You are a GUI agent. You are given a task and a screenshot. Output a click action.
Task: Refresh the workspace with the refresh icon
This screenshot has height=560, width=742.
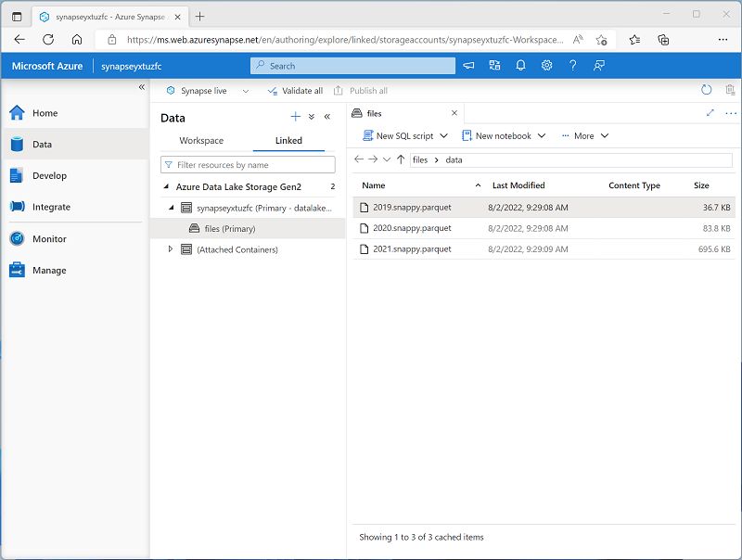706,90
